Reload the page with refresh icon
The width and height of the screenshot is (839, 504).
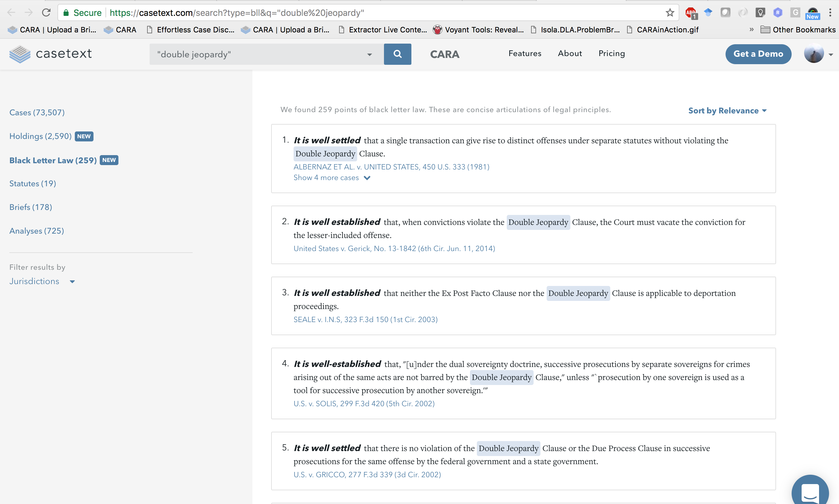click(x=46, y=13)
